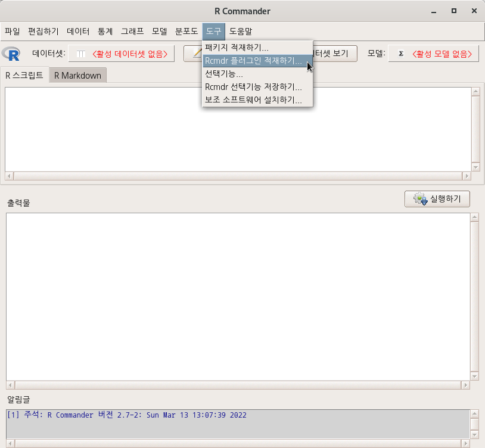Screen dimensions: 485x448
Task: Click messages pane scroll-left arrow
Action: tap(11, 443)
